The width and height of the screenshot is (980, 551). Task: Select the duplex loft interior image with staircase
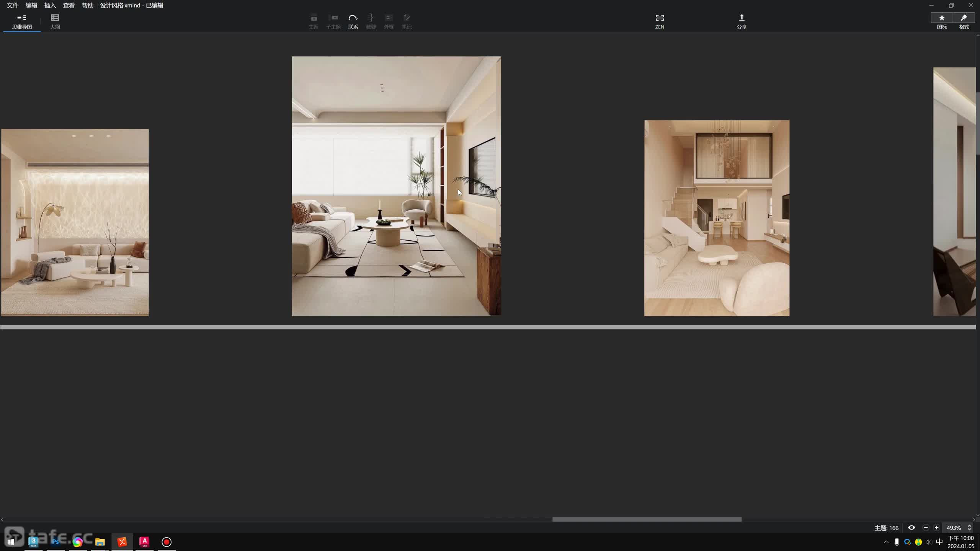[717, 218]
